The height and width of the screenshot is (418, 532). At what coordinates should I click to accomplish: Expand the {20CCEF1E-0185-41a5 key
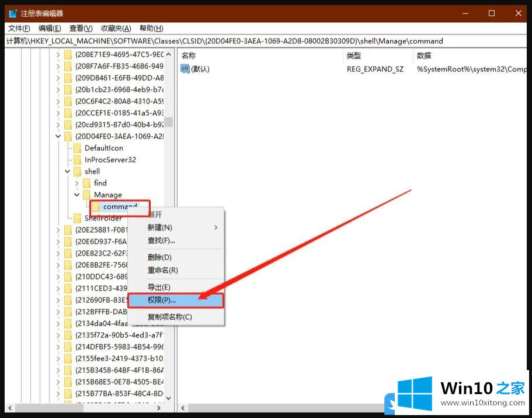[58, 113]
